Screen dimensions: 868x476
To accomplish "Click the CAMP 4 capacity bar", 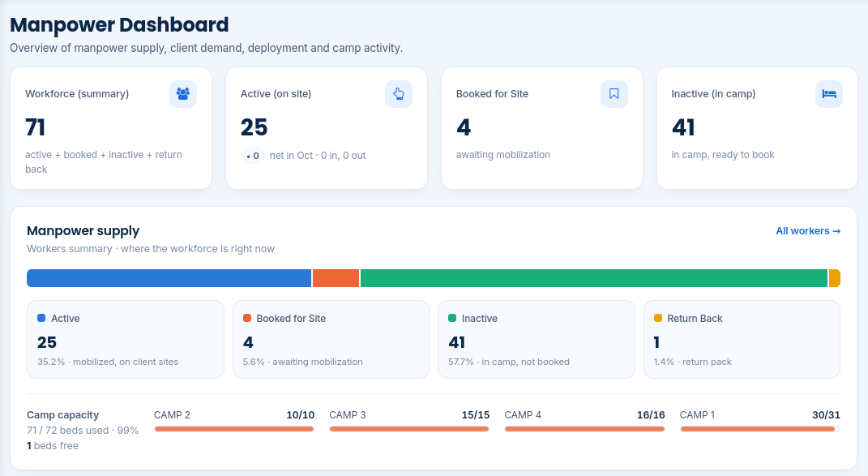I will [584, 429].
